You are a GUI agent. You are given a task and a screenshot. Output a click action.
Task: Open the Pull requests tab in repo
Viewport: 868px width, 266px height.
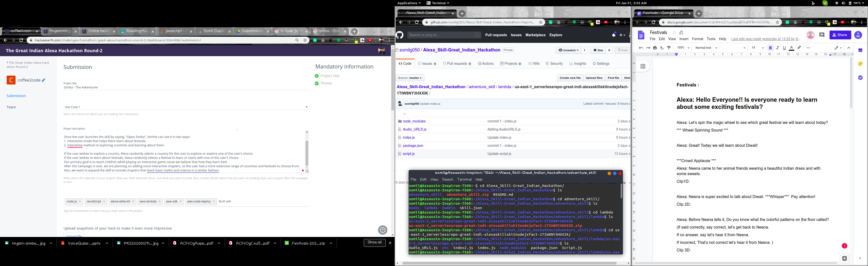pyautogui.click(x=457, y=64)
